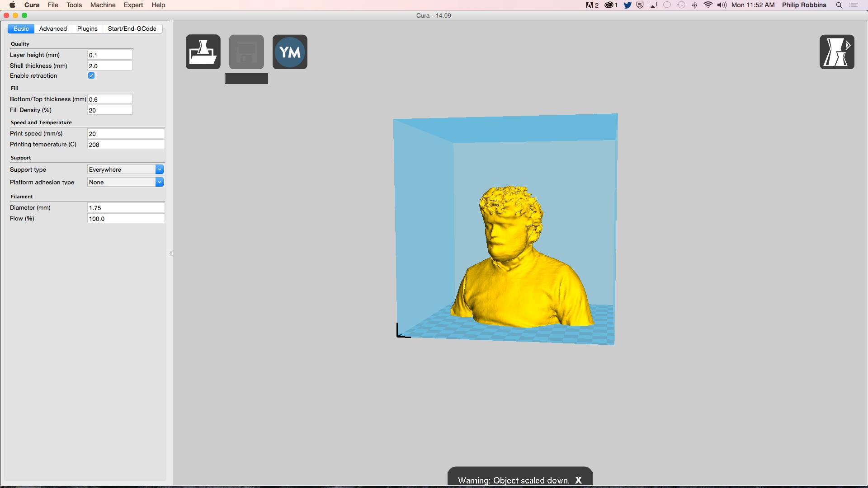The width and height of the screenshot is (868, 488).
Task: Click the Printing temperature input field
Action: tap(126, 145)
